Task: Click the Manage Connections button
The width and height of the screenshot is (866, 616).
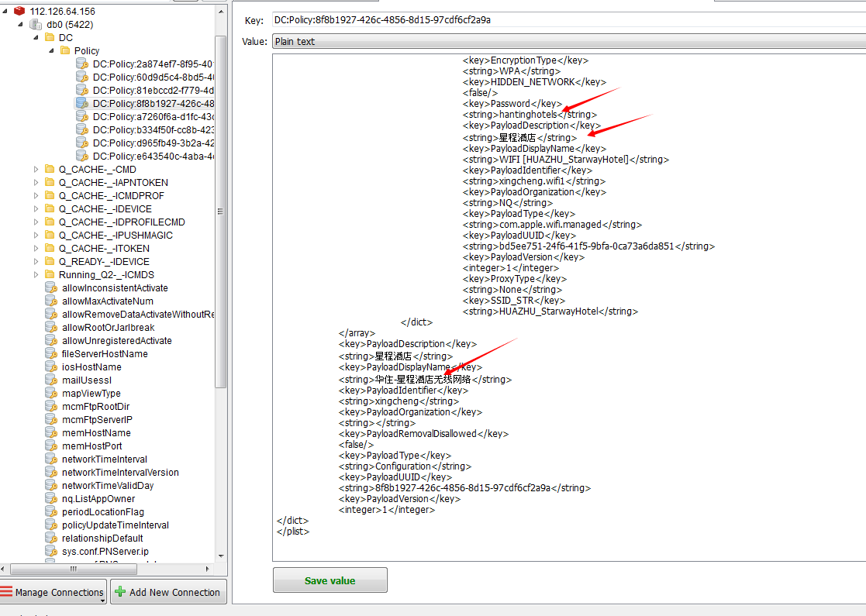Action: [x=53, y=592]
